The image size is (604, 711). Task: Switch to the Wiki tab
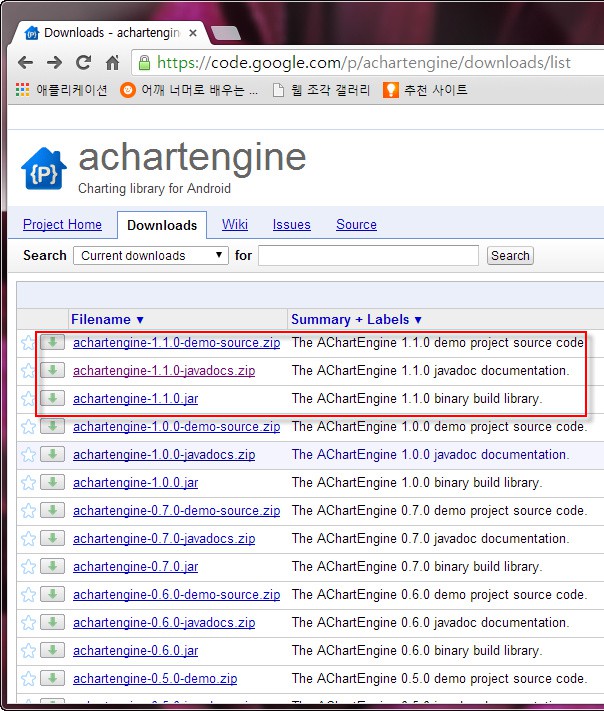(x=235, y=224)
